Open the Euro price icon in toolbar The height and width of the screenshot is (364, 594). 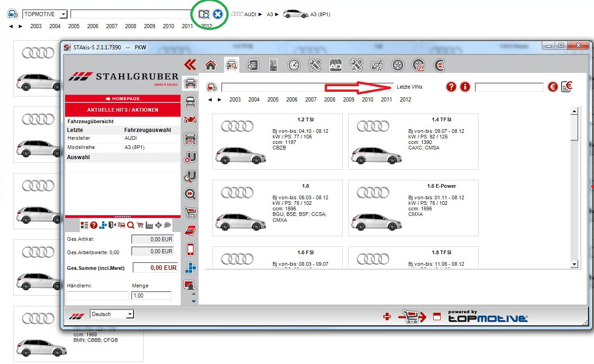[x=439, y=65]
